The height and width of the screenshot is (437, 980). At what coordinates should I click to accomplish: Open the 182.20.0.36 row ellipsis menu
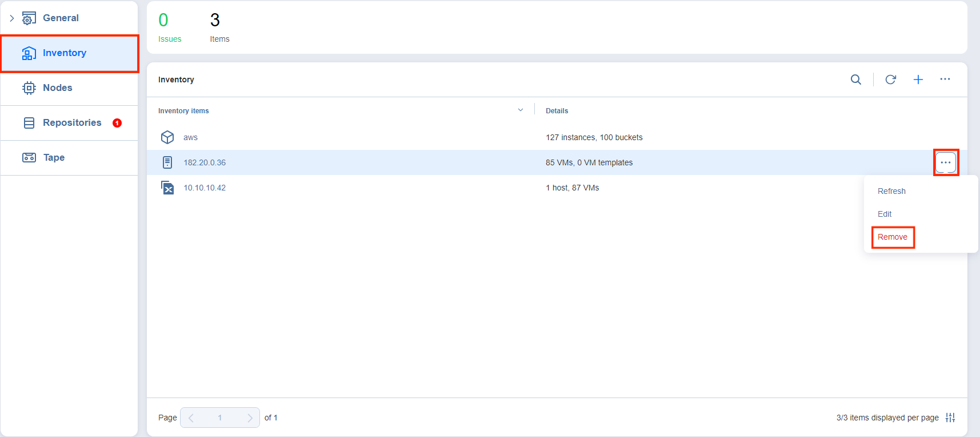click(945, 162)
